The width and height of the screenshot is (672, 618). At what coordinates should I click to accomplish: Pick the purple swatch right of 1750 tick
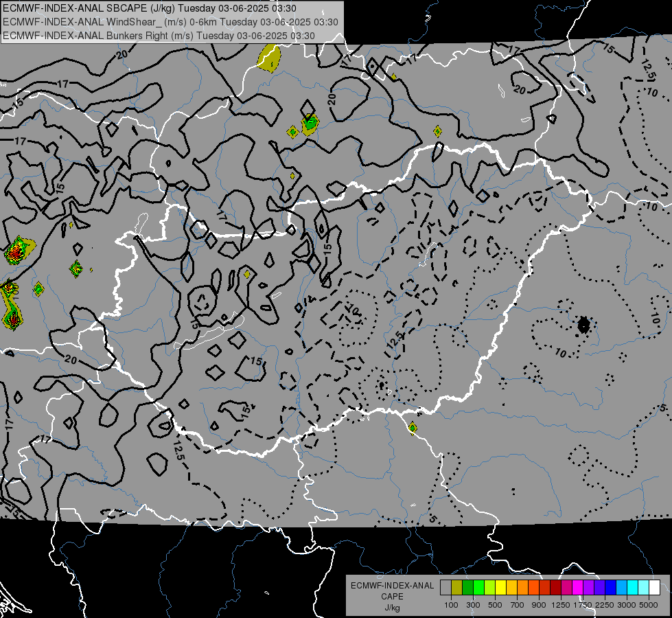588,588
